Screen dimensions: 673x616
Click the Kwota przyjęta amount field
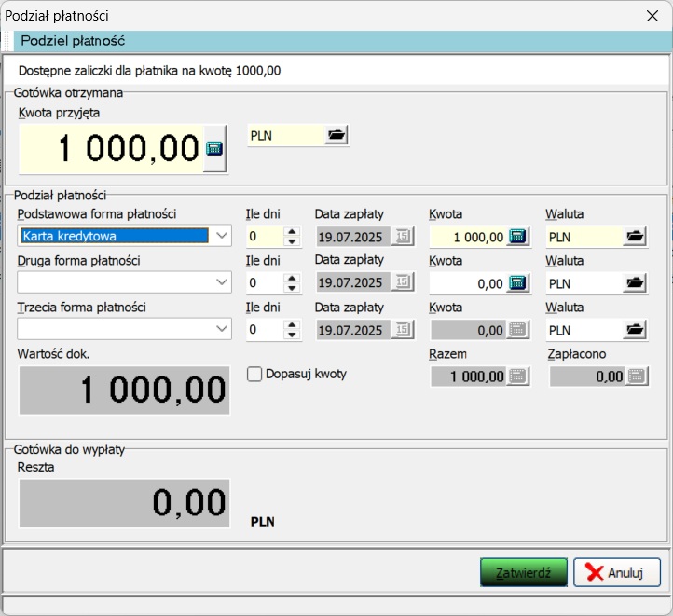tap(112, 149)
